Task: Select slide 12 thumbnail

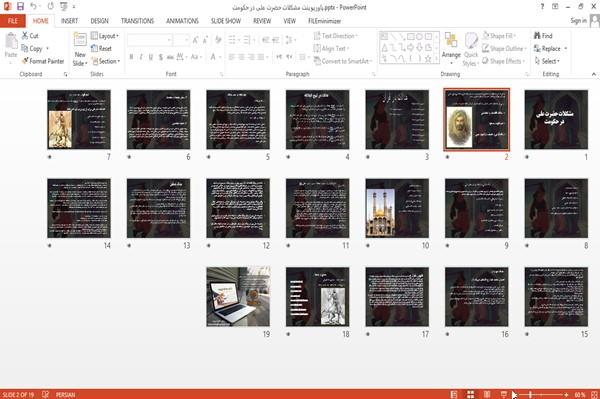Action: pos(238,208)
